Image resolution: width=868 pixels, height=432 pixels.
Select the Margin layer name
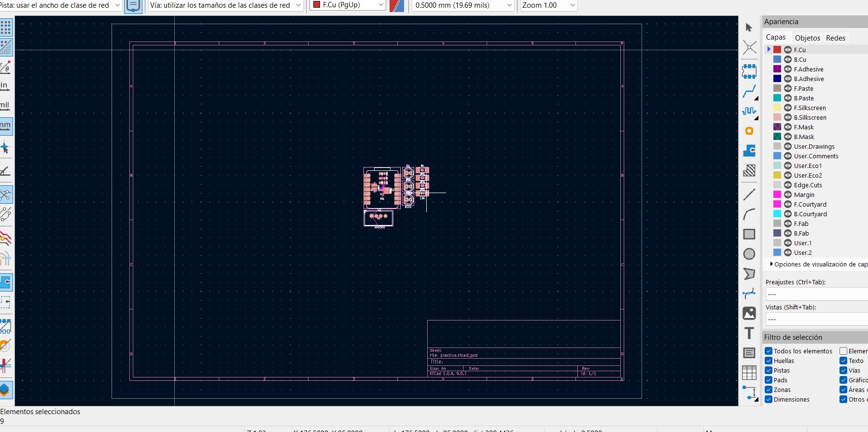click(804, 195)
